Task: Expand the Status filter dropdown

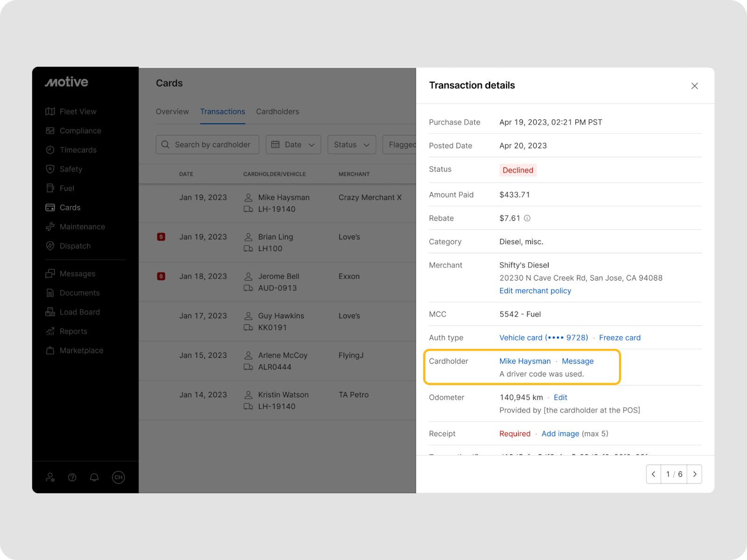Action: pos(352,145)
